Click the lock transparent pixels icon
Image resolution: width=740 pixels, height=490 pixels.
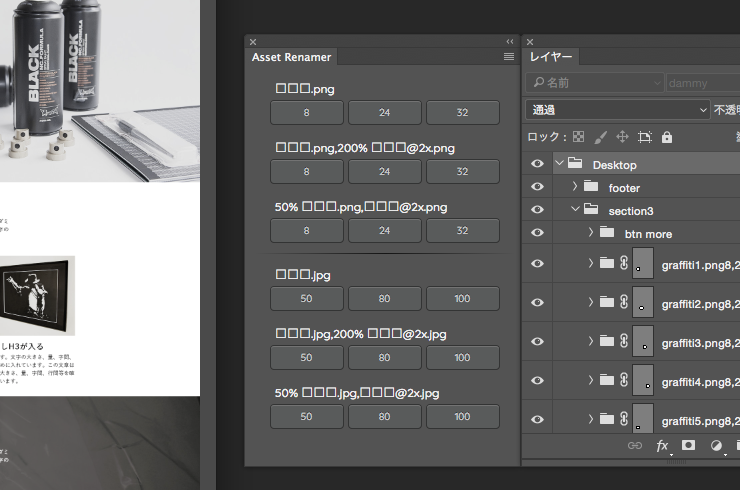[578, 137]
